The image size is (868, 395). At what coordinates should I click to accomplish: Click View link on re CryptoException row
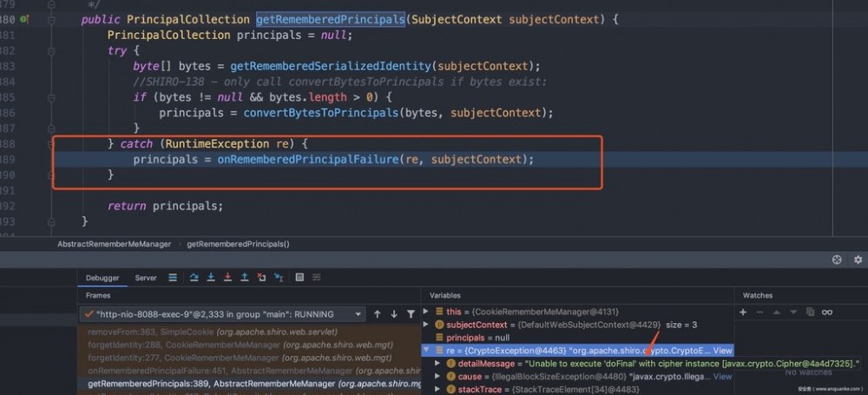click(722, 351)
